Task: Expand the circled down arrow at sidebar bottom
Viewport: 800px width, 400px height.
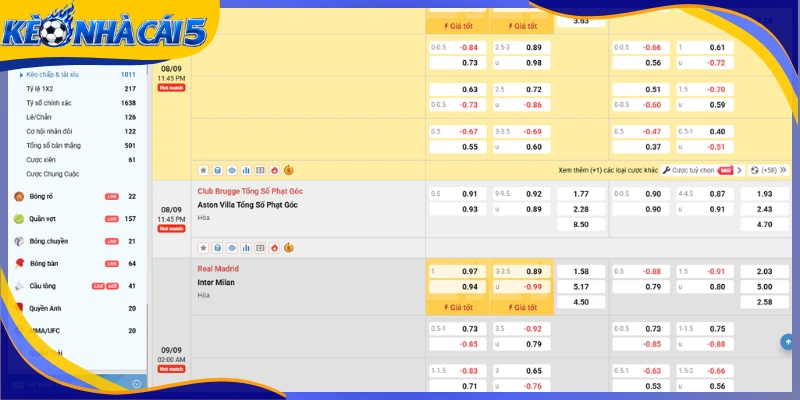Action: [x=136, y=384]
